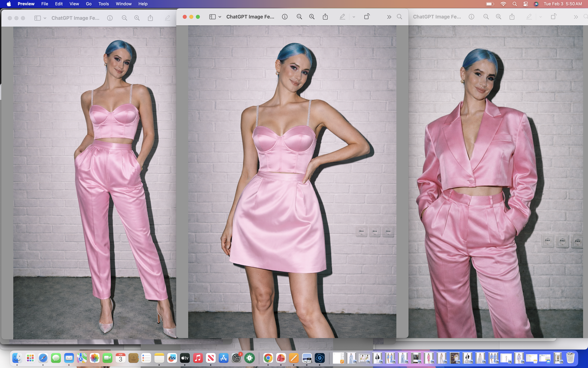Expand the sidebar view options chevron
This screenshot has height=368, width=588.
tap(220, 17)
